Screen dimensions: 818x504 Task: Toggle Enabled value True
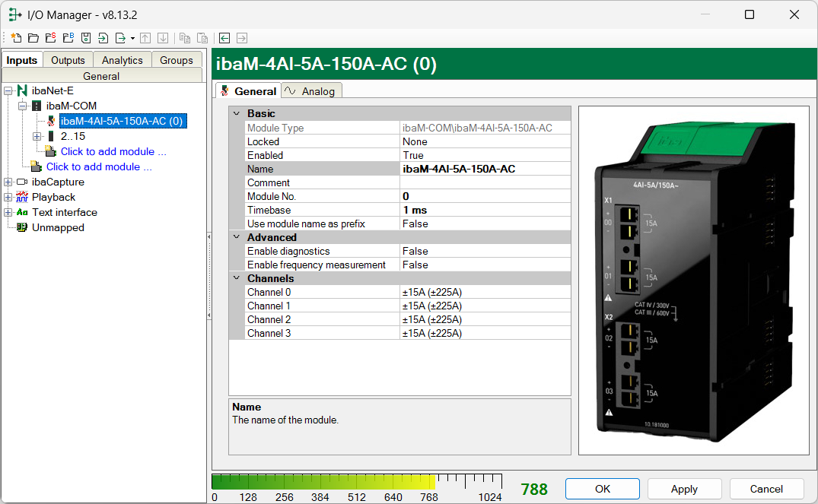click(485, 155)
